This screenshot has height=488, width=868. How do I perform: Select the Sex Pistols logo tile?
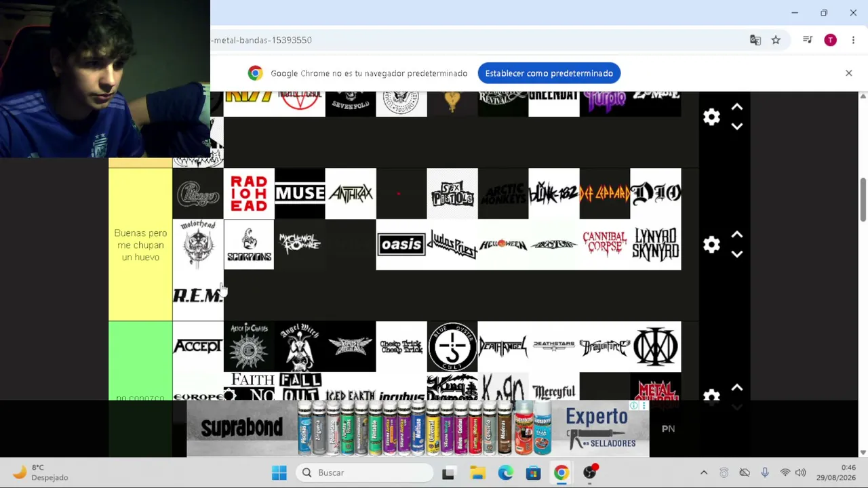click(x=452, y=194)
